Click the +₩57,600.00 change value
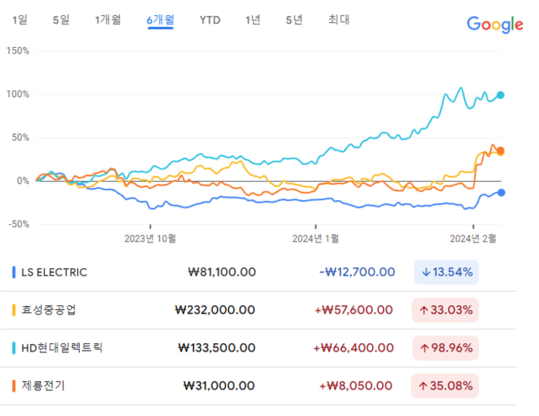The image size is (539, 416). pos(354,310)
